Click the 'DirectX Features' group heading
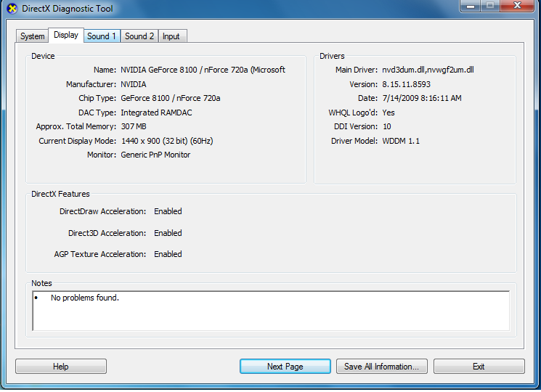 (60, 194)
